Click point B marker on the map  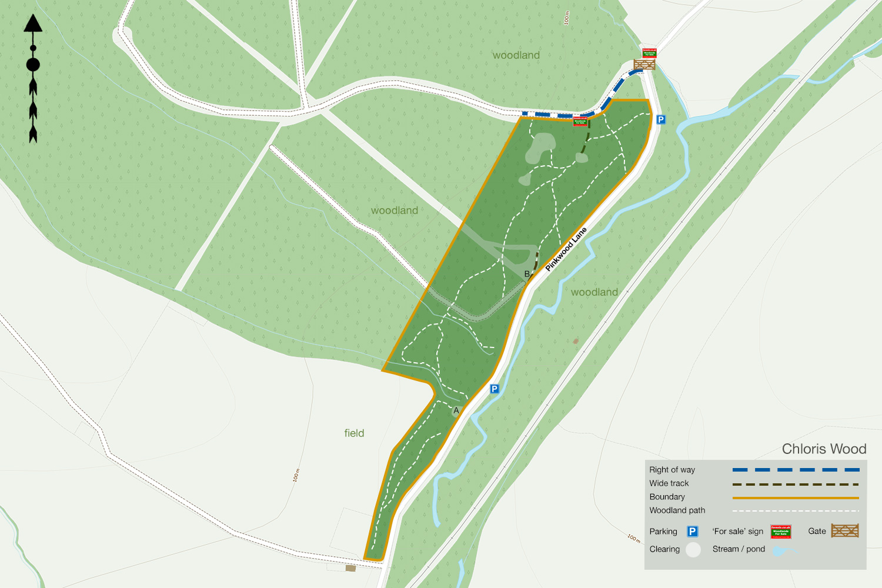click(527, 274)
